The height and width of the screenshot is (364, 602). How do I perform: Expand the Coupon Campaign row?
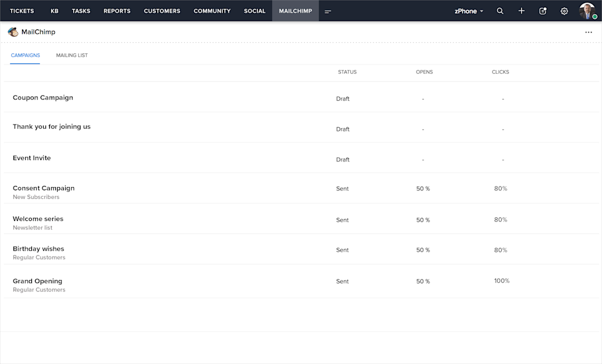pos(42,97)
